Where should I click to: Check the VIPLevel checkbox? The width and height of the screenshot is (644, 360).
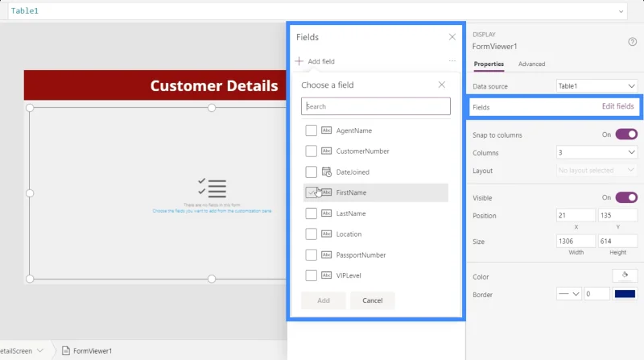tap(311, 275)
